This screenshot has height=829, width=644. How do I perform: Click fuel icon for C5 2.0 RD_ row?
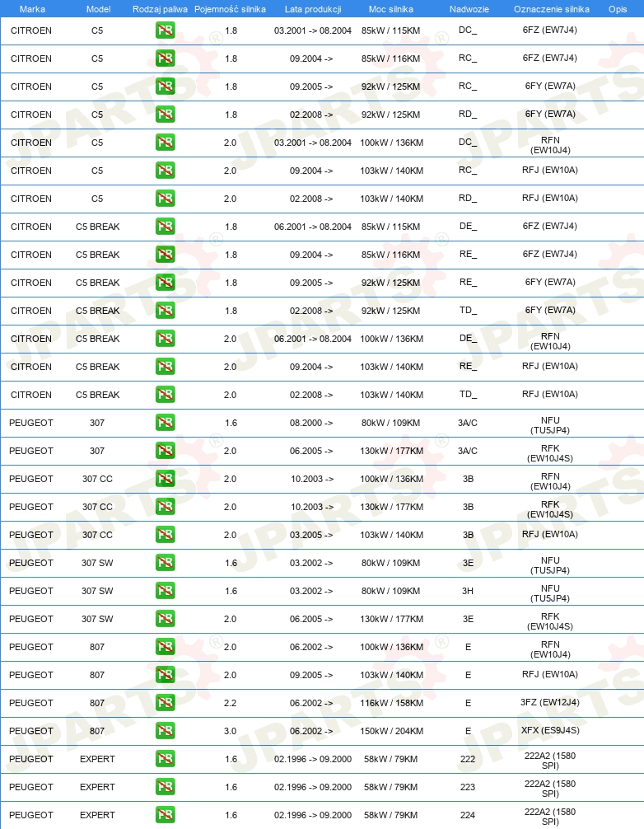(166, 199)
